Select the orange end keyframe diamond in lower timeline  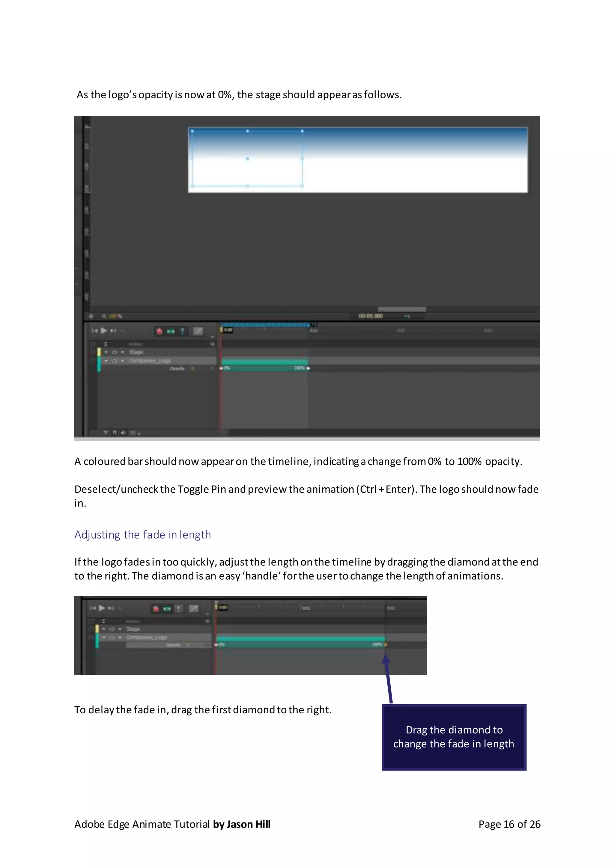(x=386, y=645)
